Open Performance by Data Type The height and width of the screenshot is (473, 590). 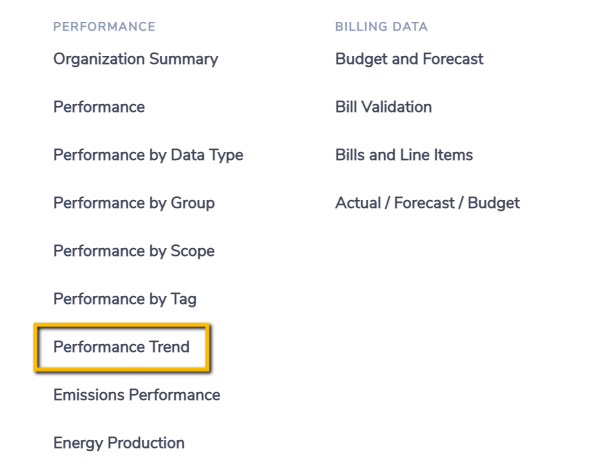point(148,155)
